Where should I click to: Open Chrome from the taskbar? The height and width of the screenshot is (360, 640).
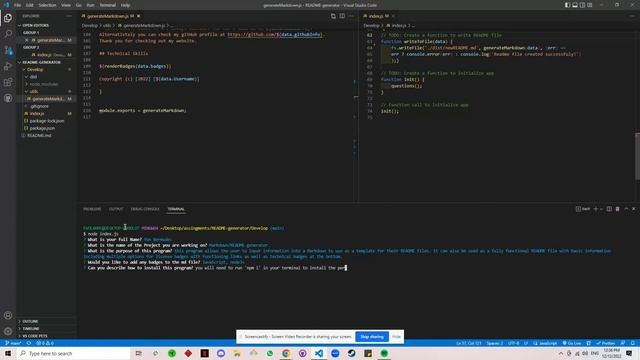click(286, 353)
